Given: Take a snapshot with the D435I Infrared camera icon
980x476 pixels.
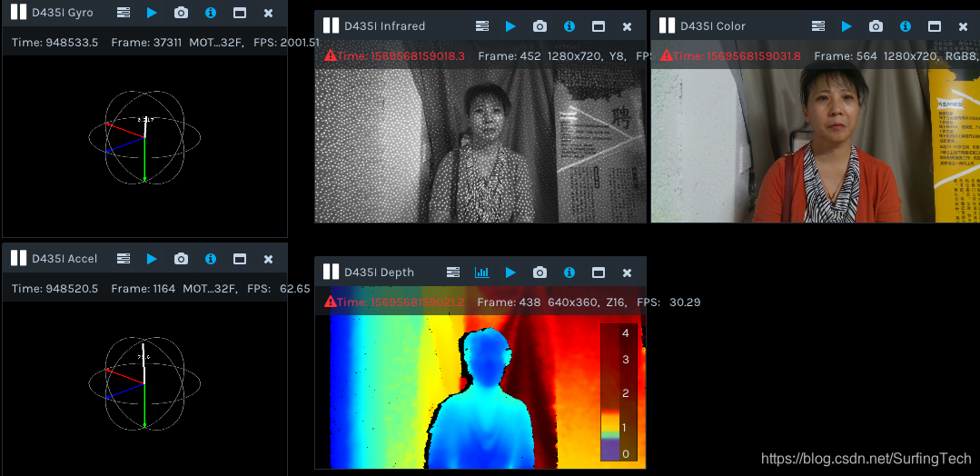Looking at the screenshot, I should coord(540,25).
